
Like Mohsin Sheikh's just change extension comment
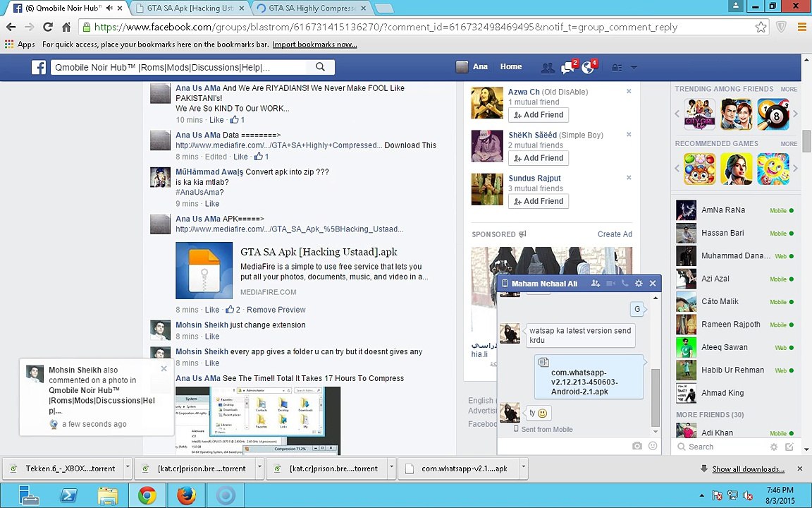[x=211, y=337]
